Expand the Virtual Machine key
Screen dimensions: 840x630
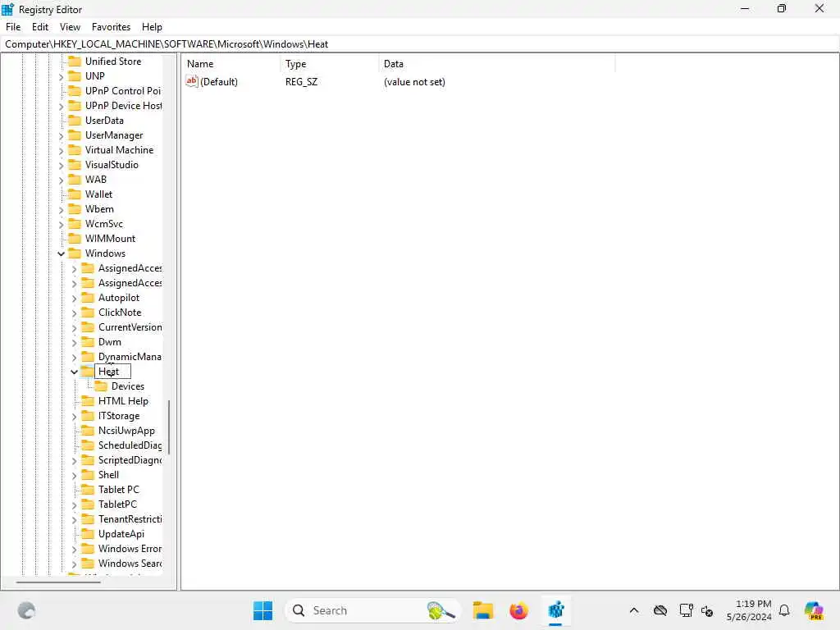coord(61,151)
